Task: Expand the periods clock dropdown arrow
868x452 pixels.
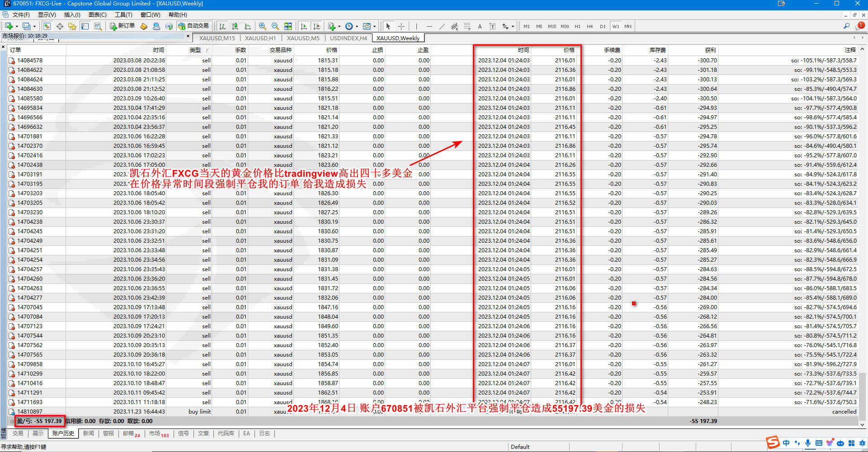Action: [x=357, y=26]
